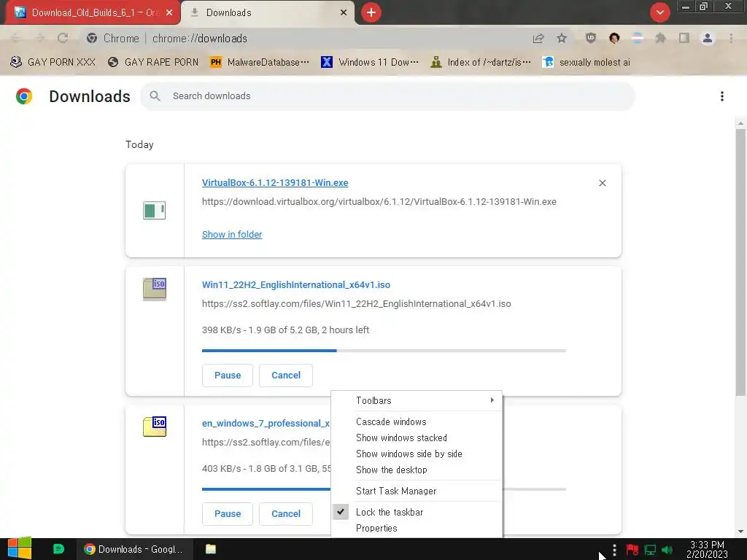The width and height of the screenshot is (747, 560).
Task: Open the profile avatar button
Action: tap(708, 38)
